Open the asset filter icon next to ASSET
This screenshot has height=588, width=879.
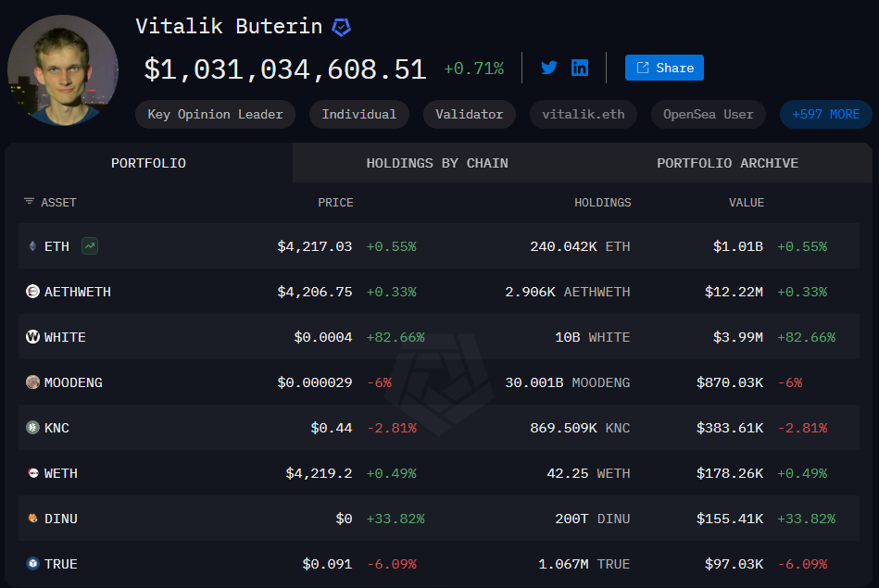tap(29, 202)
